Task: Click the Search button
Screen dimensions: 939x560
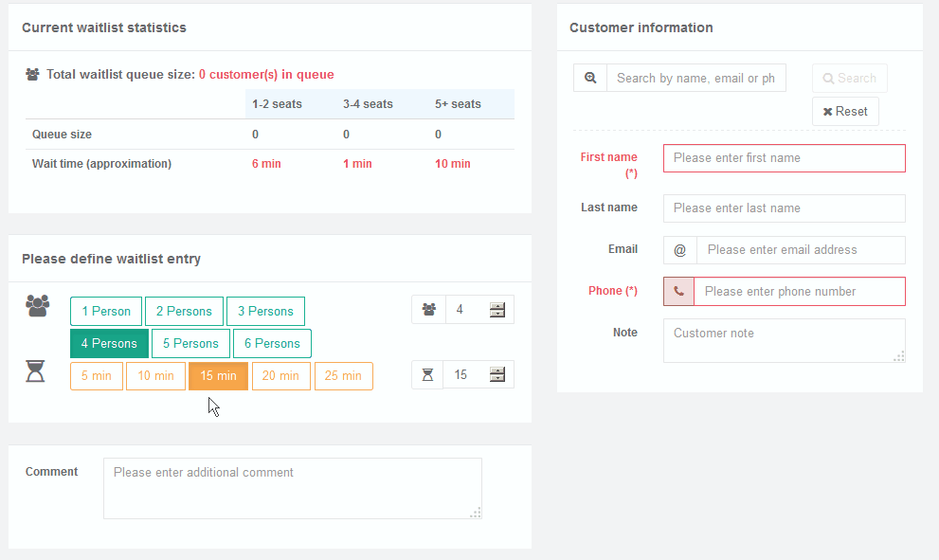Action: tap(849, 79)
